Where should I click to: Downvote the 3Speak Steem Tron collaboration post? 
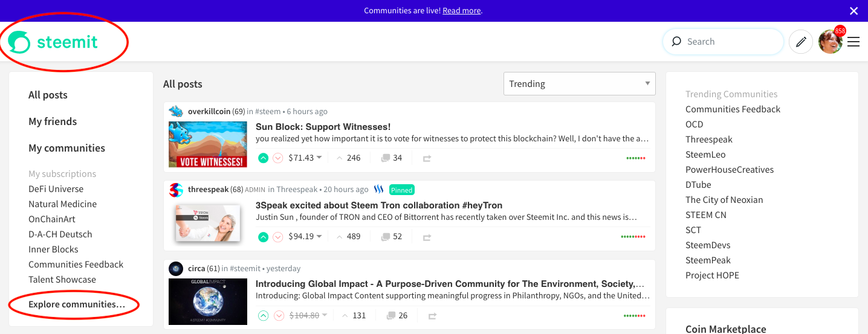point(277,237)
